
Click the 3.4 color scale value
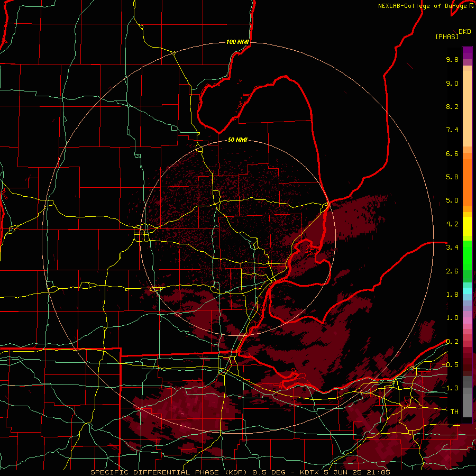[x=452, y=248]
